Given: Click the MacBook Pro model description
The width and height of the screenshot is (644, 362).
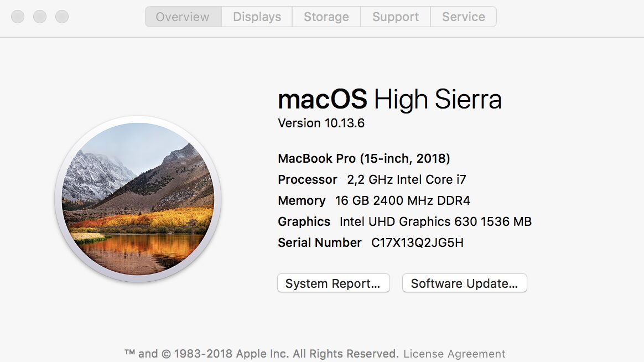Looking at the screenshot, I should coord(363,158).
